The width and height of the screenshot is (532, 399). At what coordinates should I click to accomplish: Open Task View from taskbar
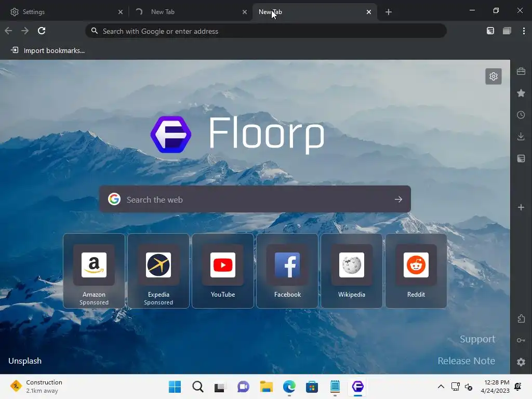219,387
